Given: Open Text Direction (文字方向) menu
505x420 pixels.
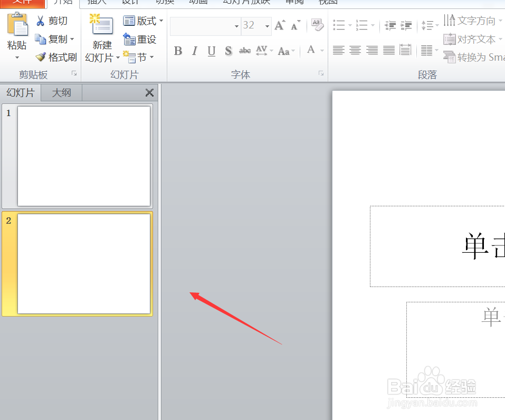Looking at the screenshot, I should pos(472,21).
